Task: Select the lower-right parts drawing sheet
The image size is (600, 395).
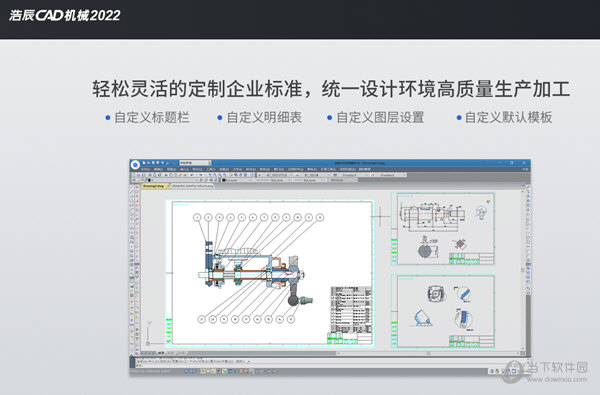Action: tap(443, 311)
